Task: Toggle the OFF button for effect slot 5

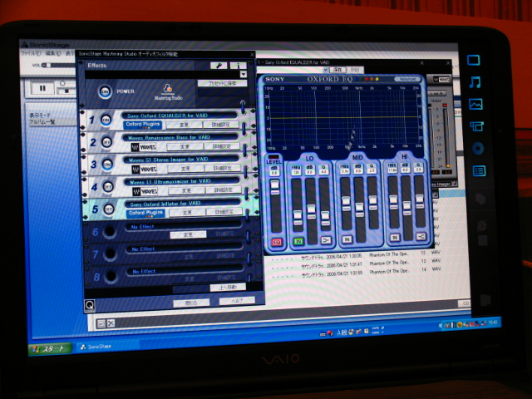Action: [x=109, y=209]
